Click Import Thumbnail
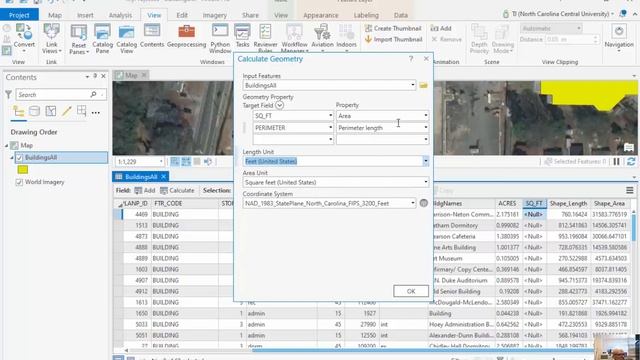640x360 pixels. (x=393, y=39)
